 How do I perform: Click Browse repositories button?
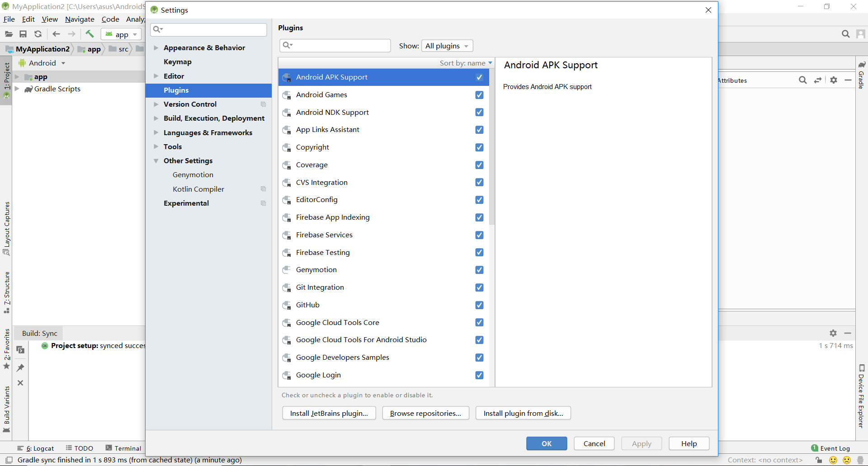pos(425,413)
